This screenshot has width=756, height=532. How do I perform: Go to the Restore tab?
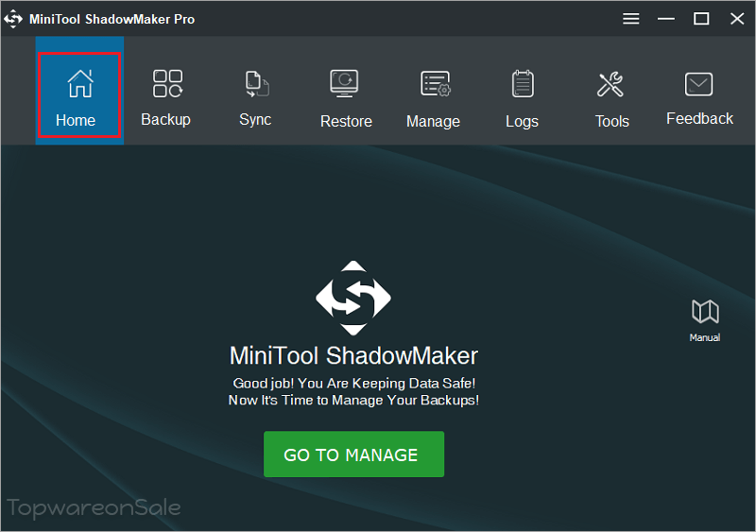click(x=346, y=99)
